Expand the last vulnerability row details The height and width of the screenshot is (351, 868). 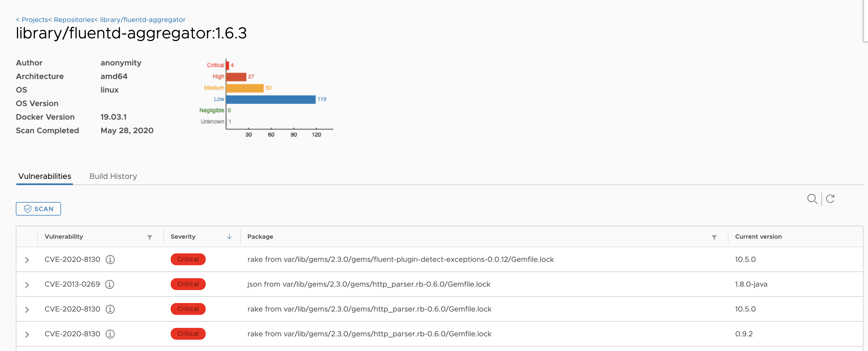tap(27, 335)
